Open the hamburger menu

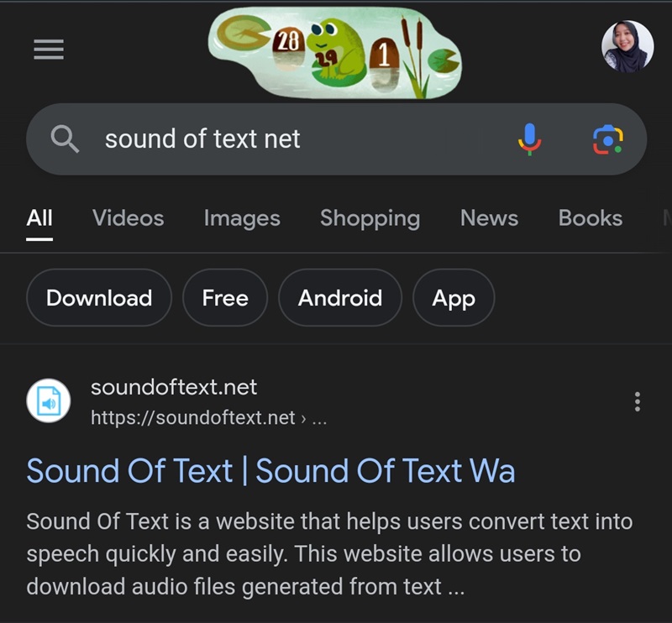pyautogui.click(x=49, y=50)
